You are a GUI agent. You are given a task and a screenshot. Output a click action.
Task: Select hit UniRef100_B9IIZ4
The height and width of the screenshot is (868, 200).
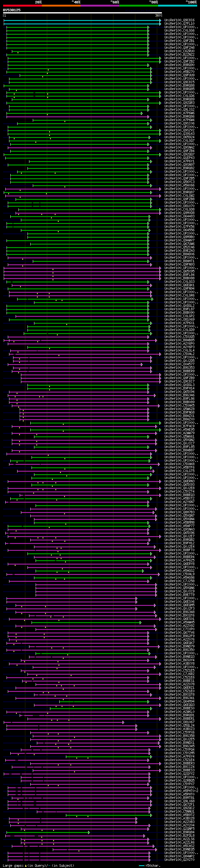click(x=179, y=767)
